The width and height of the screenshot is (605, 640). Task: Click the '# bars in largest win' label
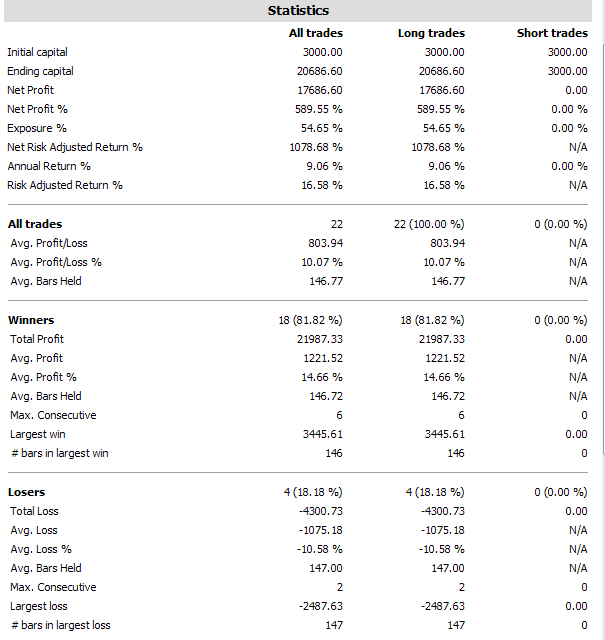point(59,453)
